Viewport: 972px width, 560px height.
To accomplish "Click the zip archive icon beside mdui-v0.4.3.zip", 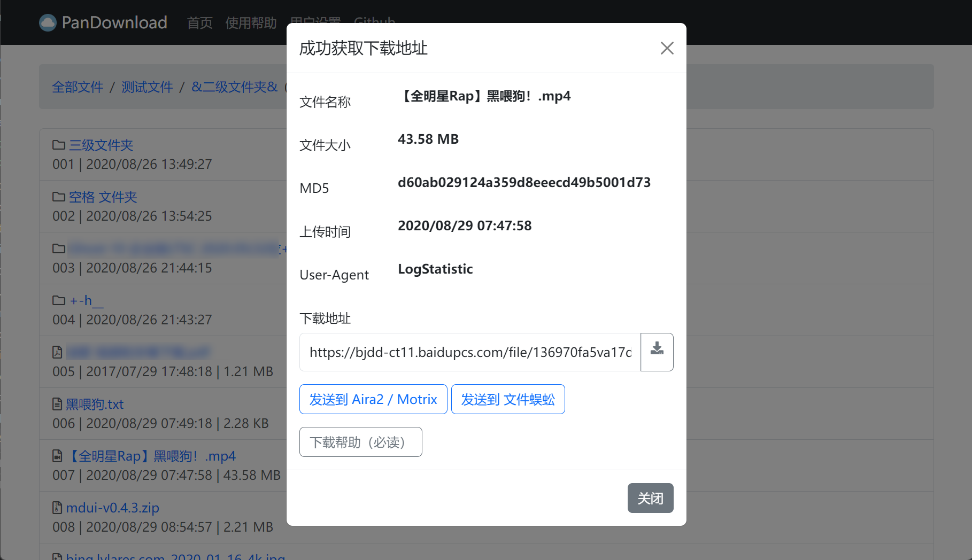I will (57, 508).
